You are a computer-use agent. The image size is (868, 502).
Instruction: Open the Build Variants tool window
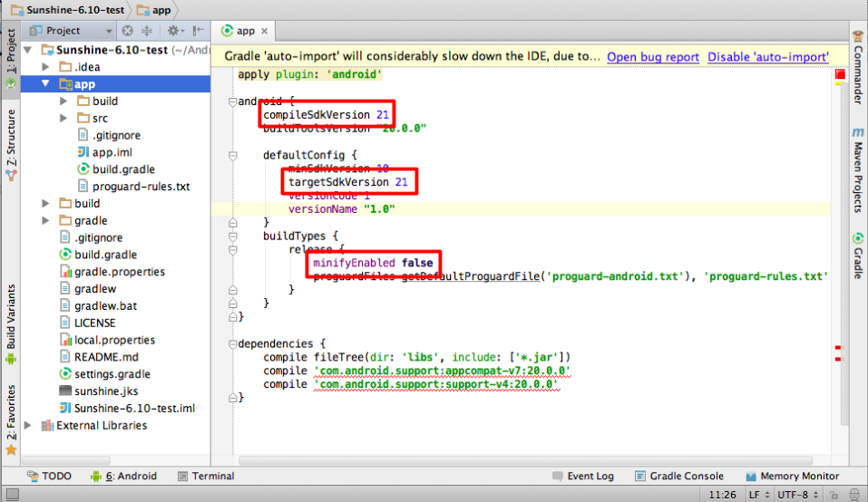11,324
